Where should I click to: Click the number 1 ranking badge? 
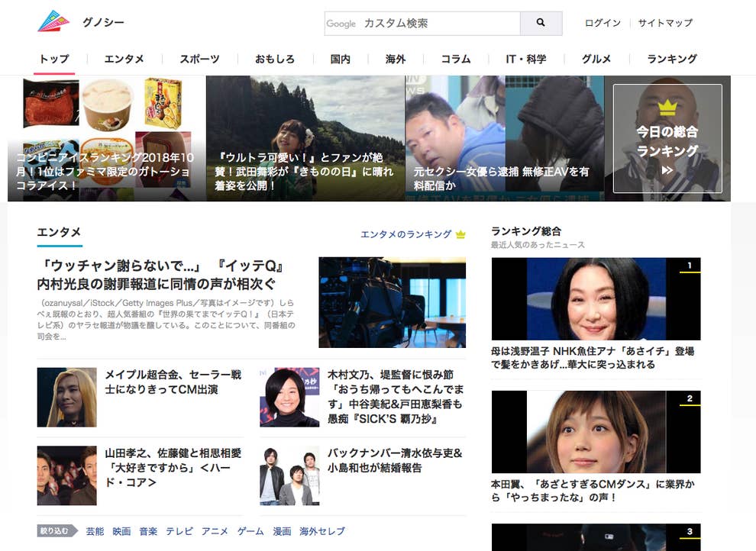pyautogui.click(x=690, y=266)
